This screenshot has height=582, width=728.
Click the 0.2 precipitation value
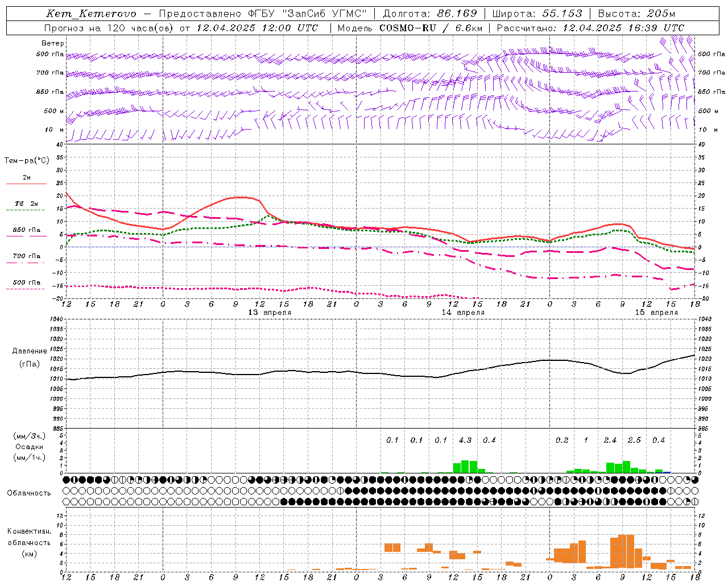(562, 440)
